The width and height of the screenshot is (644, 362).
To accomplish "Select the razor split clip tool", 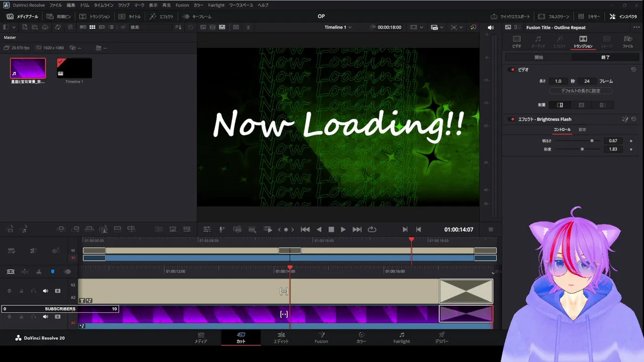I will [39, 271].
